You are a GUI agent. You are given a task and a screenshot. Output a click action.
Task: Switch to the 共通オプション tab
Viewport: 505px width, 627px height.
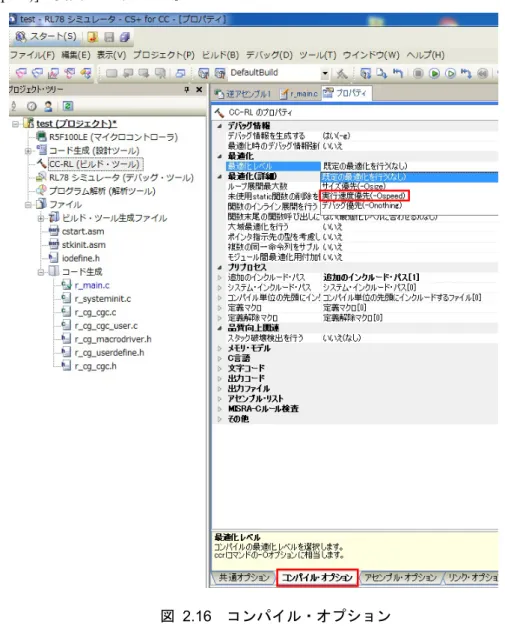[244, 577]
